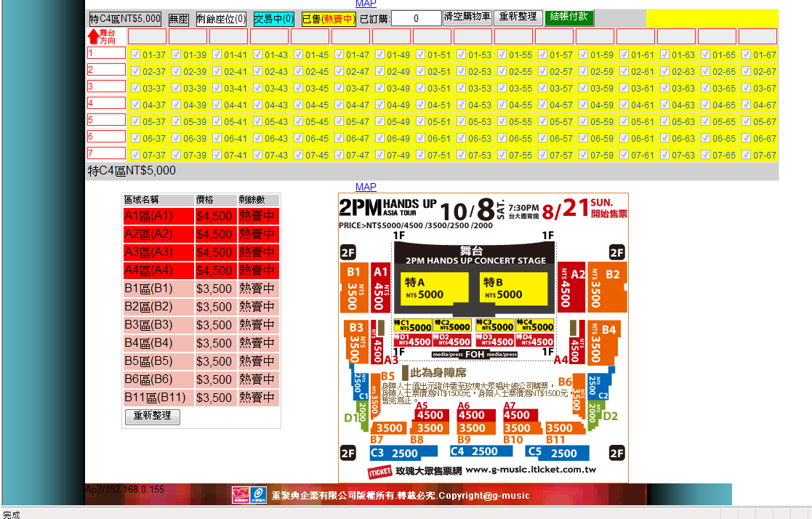This screenshot has width=812, height=519.
Task: Click the C5 2500 blue zone on map
Action: 558,454
